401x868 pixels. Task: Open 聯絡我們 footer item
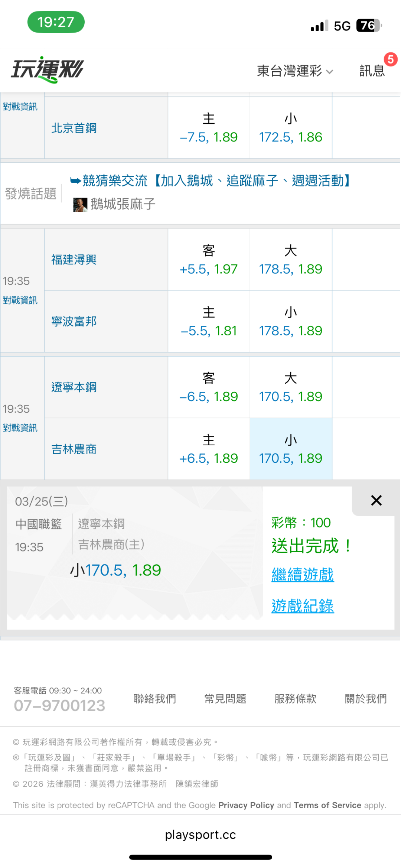point(155,699)
